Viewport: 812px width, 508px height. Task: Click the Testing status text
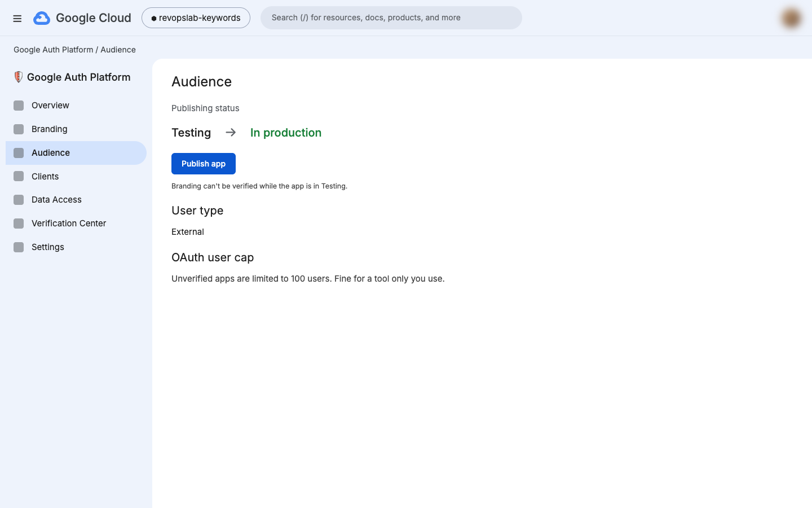[x=191, y=133]
